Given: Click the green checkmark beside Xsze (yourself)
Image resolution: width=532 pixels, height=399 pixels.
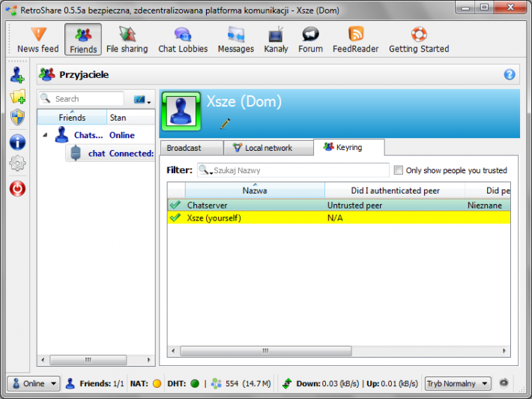Looking at the screenshot, I should pyautogui.click(x=175, y=217).
